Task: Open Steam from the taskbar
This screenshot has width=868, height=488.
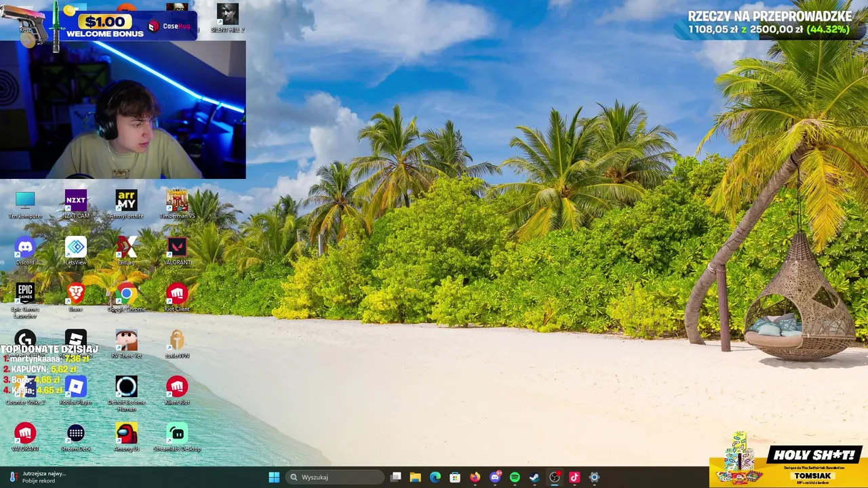Action: point(534,477)
